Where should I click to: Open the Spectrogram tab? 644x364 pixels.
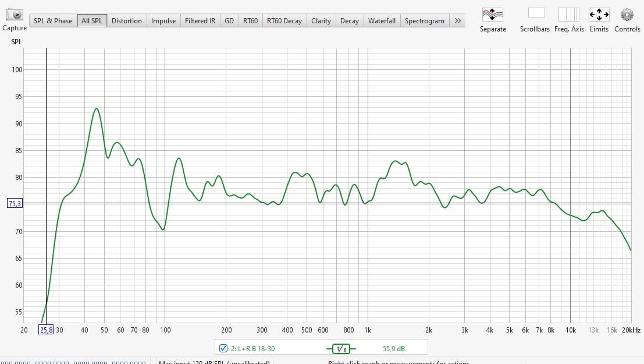(x=425, y=20)
